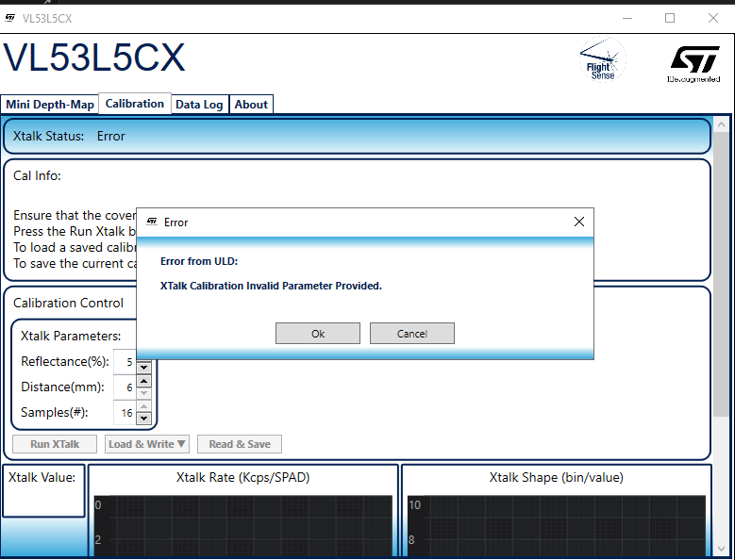Open the Data Log tab
735x560 pixels.
(x=199, y=105)
